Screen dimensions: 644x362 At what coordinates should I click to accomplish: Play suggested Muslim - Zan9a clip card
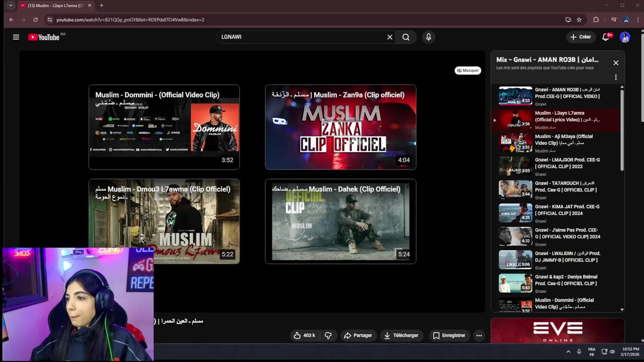[x=341, y=127]
